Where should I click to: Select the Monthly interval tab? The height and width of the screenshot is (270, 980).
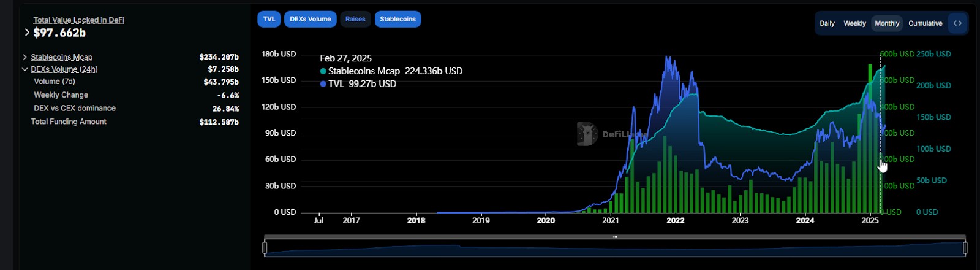(x=887, y=23)
